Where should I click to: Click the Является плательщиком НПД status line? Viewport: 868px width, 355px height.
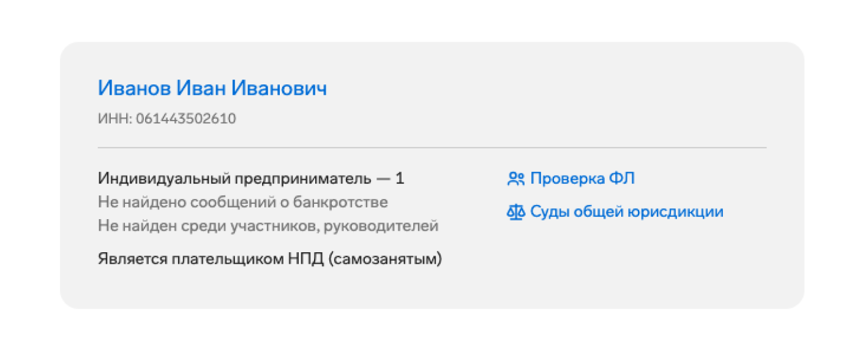(269, 259)
